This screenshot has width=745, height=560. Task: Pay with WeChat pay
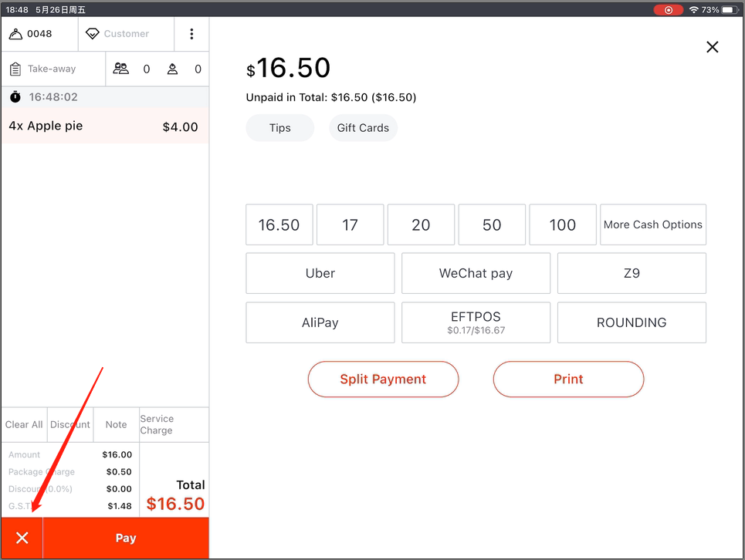pyautogui.click(x=476, y=273)
